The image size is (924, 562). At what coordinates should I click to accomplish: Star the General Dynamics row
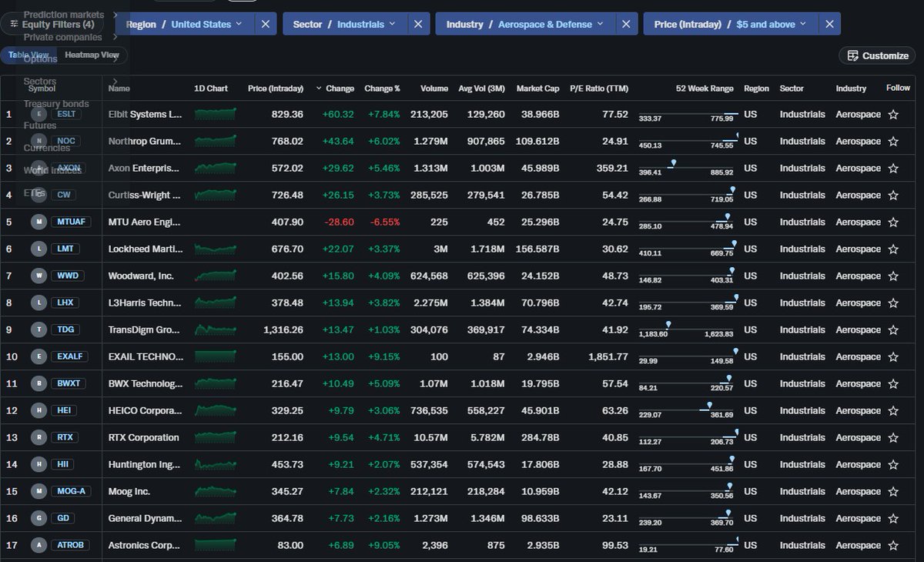click(893, 518)
